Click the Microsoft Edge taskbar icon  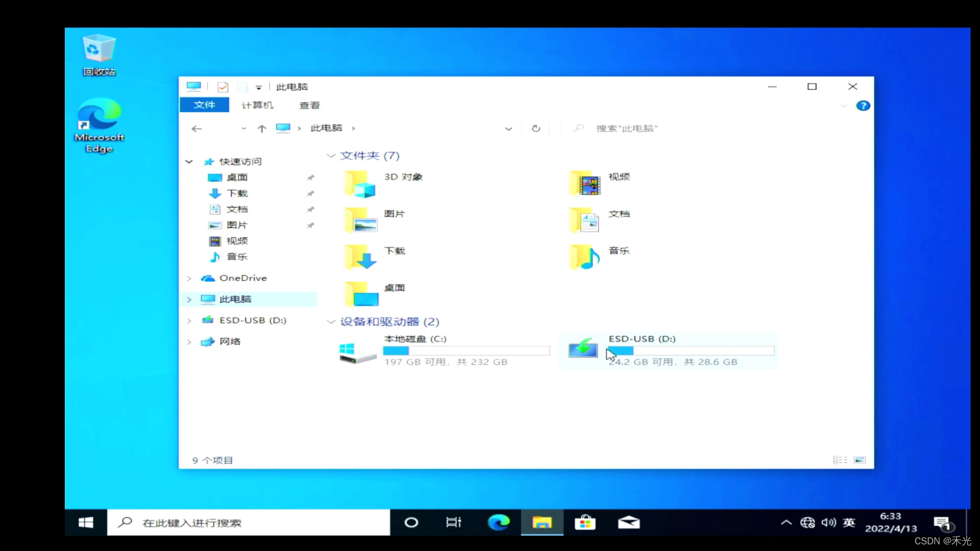[x=499, y=523]
